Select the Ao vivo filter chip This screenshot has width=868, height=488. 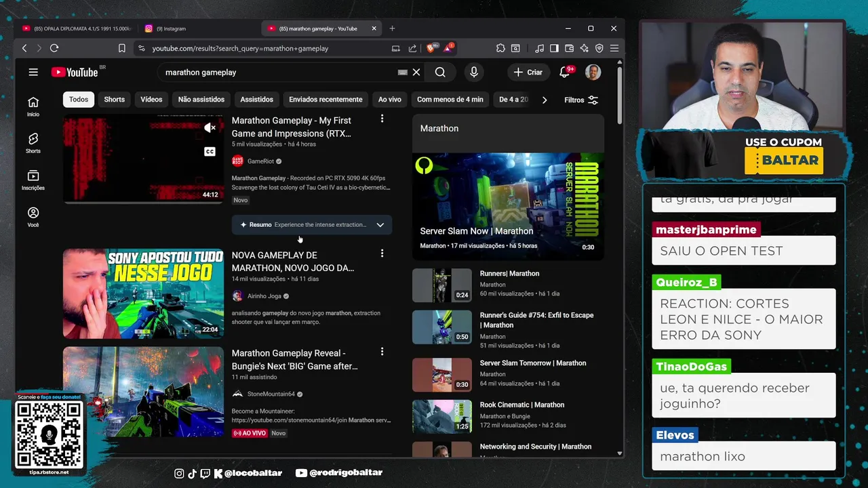click(x=390, y=99)
